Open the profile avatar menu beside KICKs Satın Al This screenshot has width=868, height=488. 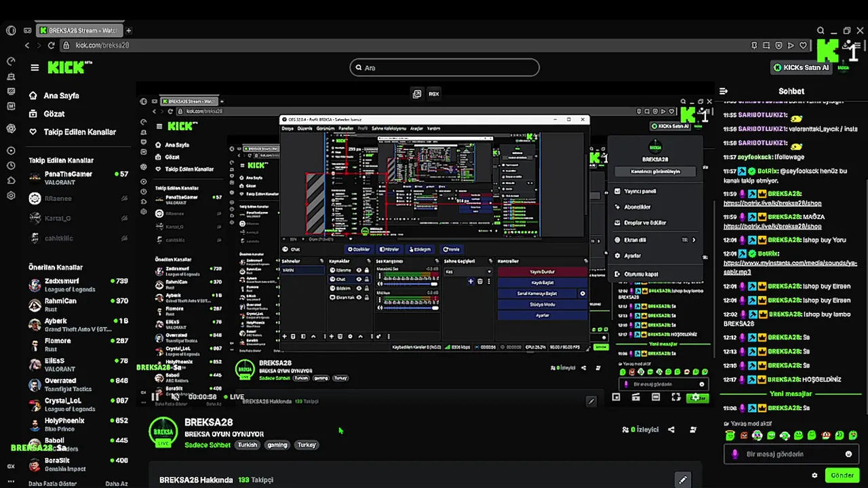(x=844, y=67)
